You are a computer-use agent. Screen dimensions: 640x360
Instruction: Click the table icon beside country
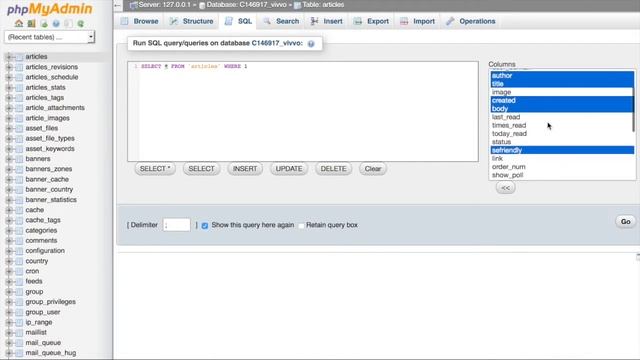pyautogui.click(x=19, y=261)
